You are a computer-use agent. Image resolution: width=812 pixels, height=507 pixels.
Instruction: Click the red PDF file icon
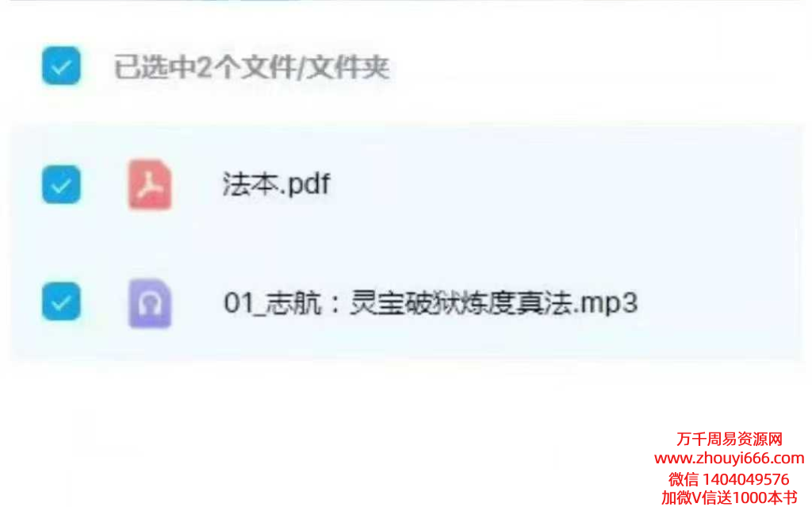(150, 185)
